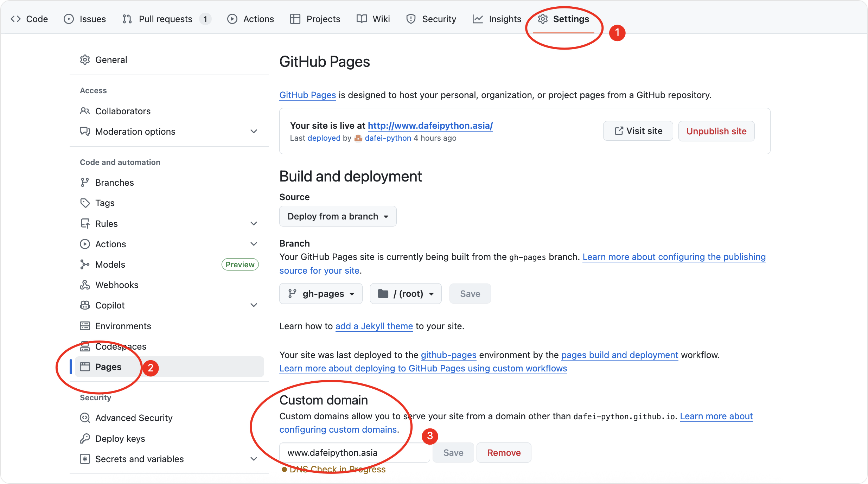The width and height of the screenshot is (868, 484).
Task: Open the gh-pages branch dropdown
Action: coord(321,294)
